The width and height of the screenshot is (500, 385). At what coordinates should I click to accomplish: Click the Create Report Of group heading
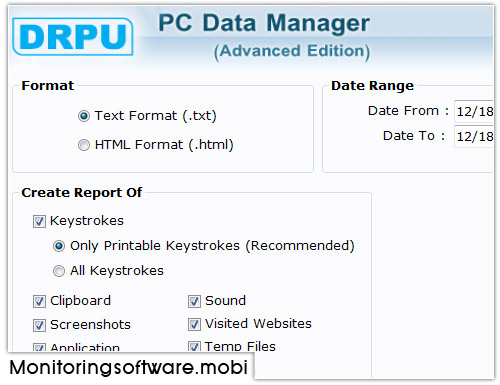point(82,193)
